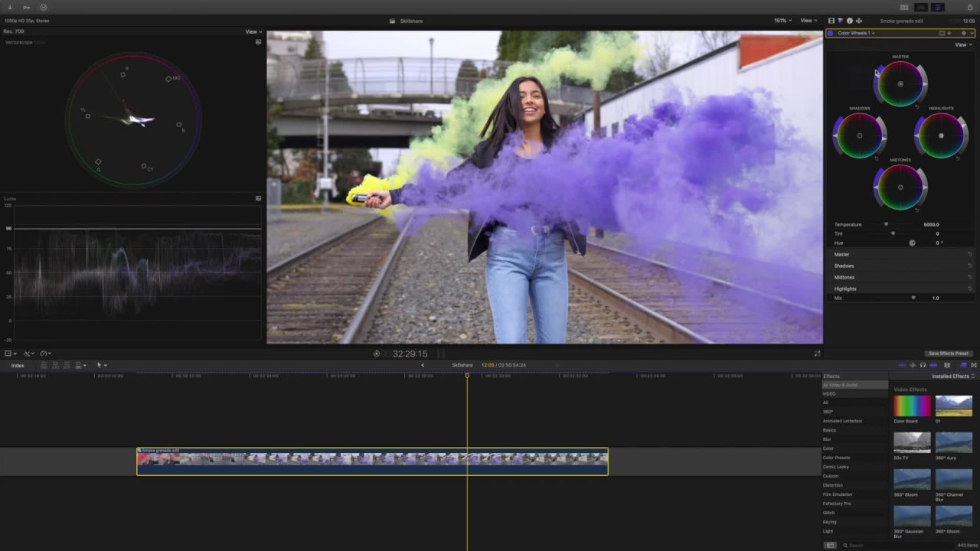Click the fullscreen viewer icon
This screenshot has width=980, height=551.
[817, 354]
